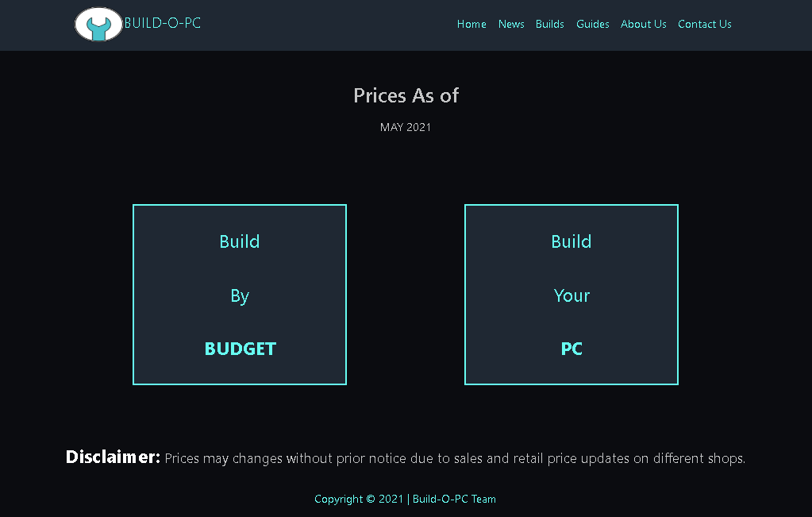Navigate to Builds in the navbar
This screenshot has width=812, height=517.
549,24
